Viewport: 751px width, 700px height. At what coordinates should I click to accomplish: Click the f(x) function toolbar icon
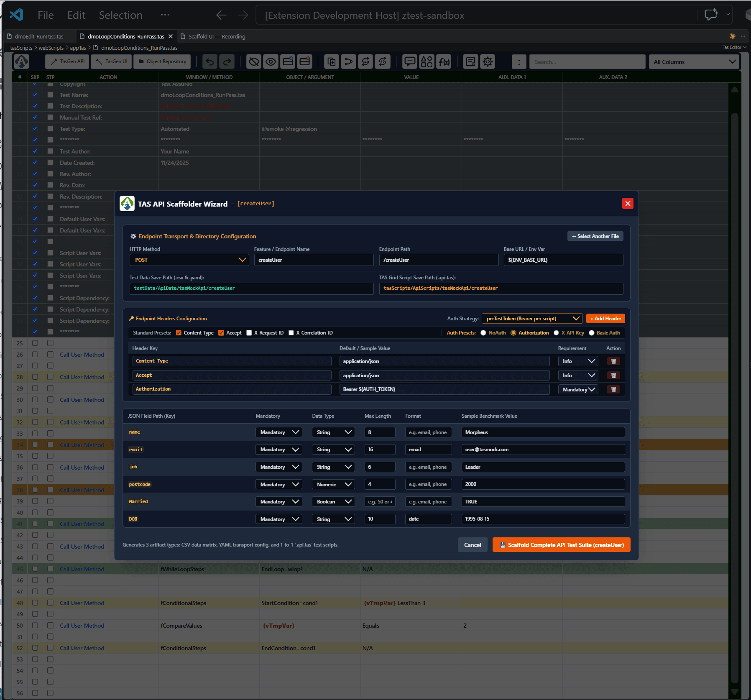pyautogui.click(x=444, y=62)
